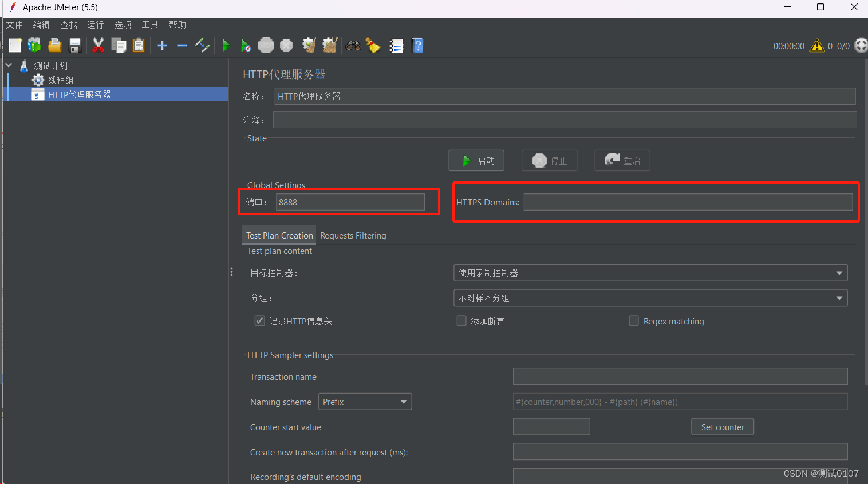Click the Search binoculars icon

pos(353,46)
